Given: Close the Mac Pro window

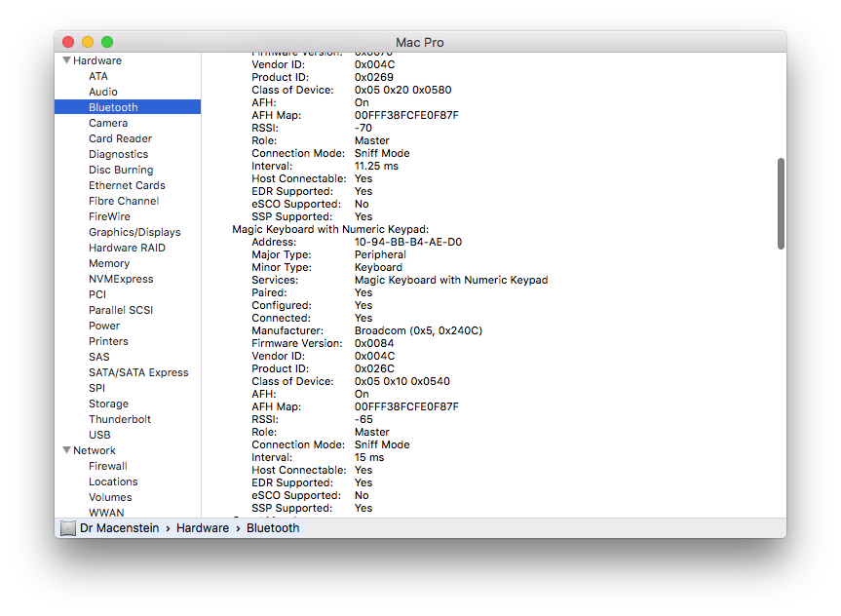Looking at the screenshot, I should (x=68, y=42).
